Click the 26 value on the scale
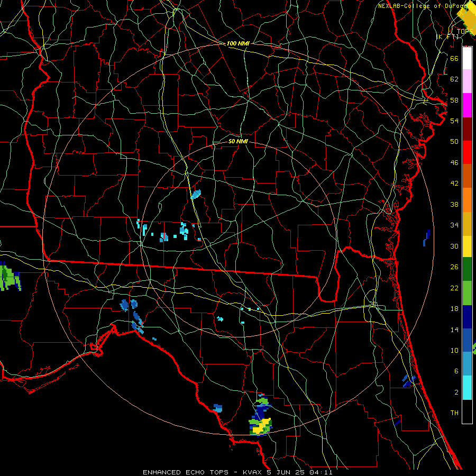 tap(454, 267)
